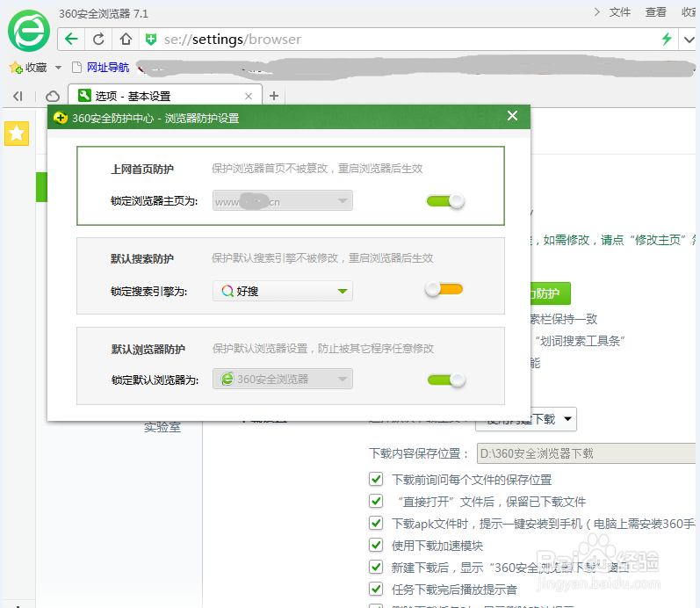Click the 360 browser logo icon
Screen dimensions: 700x608
[29, 31]
